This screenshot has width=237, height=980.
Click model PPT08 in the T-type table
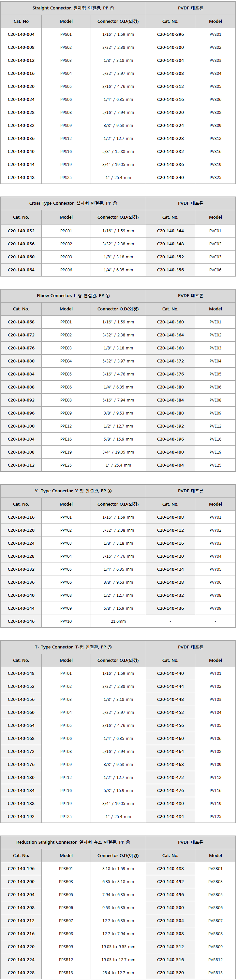(66, 751)
